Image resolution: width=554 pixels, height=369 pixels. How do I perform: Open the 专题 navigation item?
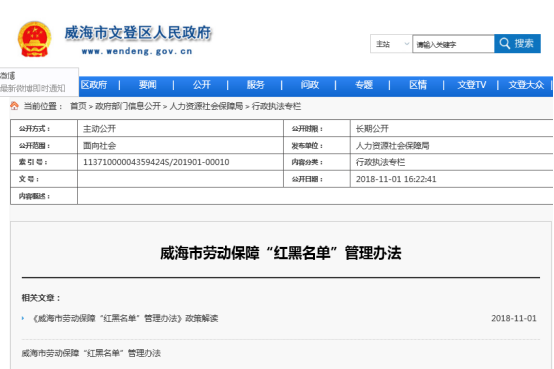pos(364,85)
